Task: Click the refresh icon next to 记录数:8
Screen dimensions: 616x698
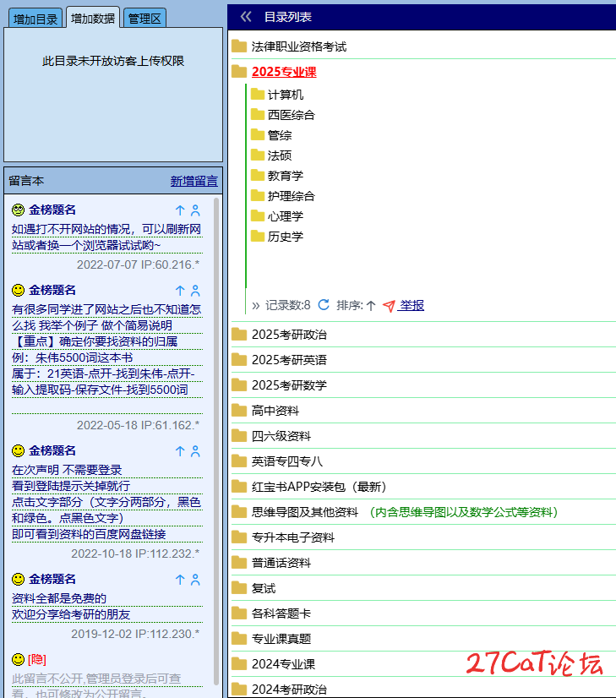Action: pyautogui.click(x=324, y=305)
